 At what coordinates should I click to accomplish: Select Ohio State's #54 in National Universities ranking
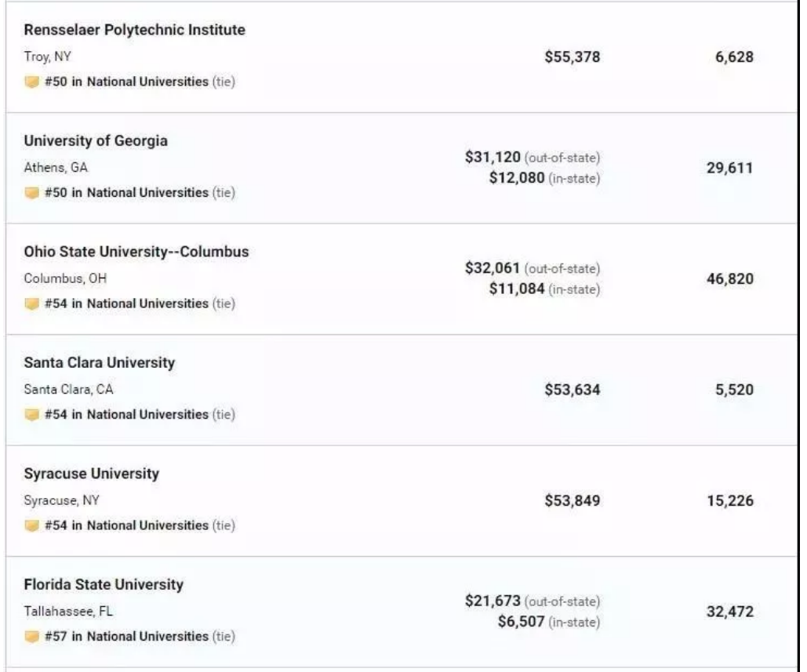(127, 304)
